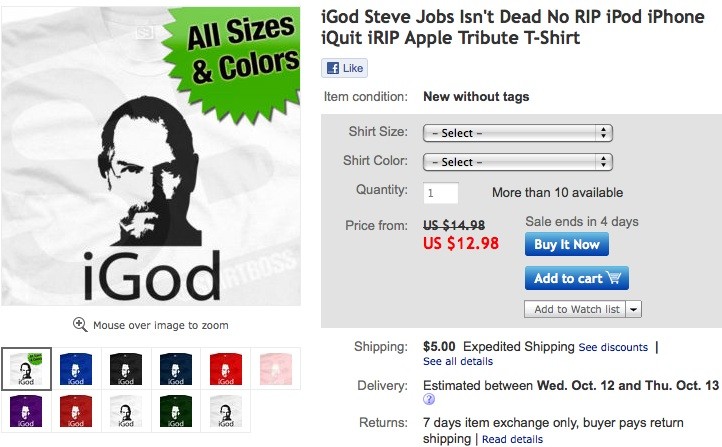Pick the dark green shirt thumbnail
This screenshot has width=722, height=447.
click(175, 411)
